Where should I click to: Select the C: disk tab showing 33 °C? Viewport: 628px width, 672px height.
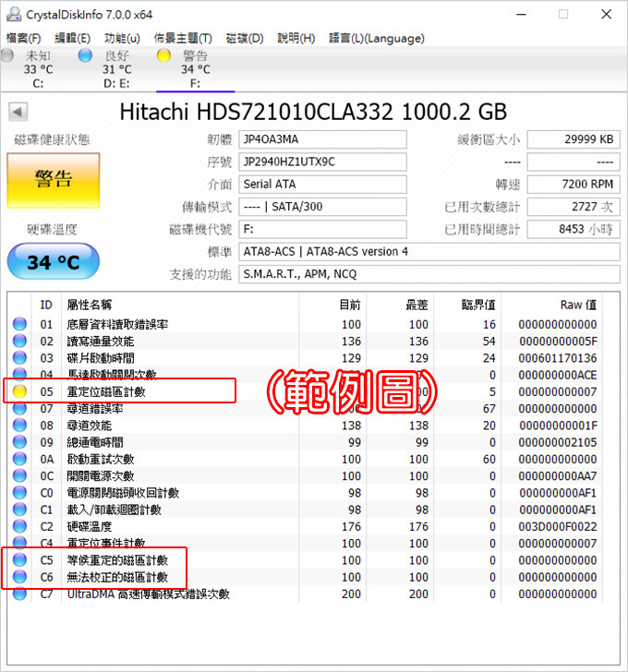[38, 69]
